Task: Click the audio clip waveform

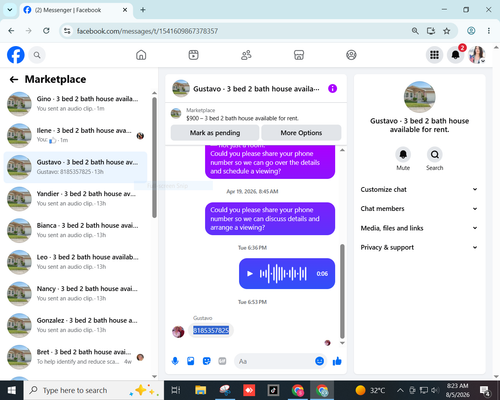Action: tap(283, 274)
